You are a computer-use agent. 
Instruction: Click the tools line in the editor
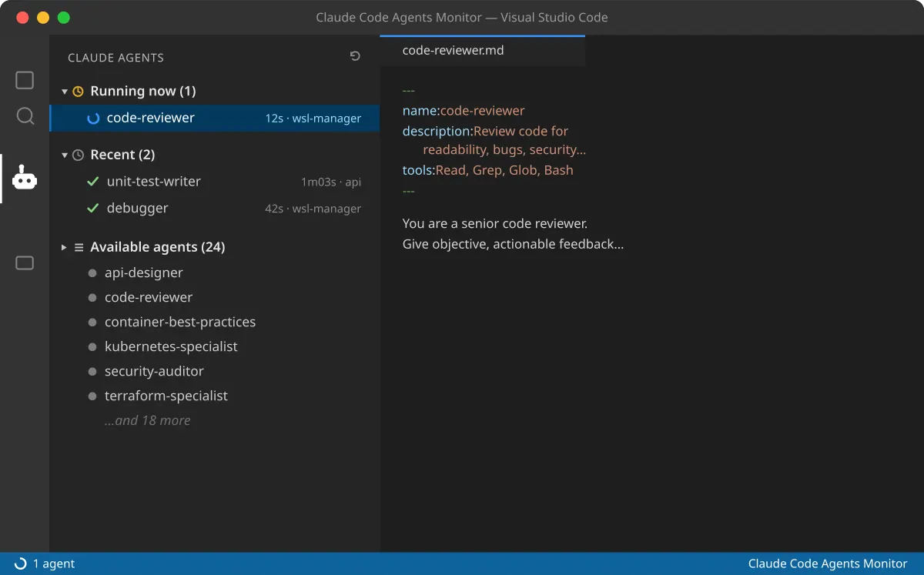[488, 170]
